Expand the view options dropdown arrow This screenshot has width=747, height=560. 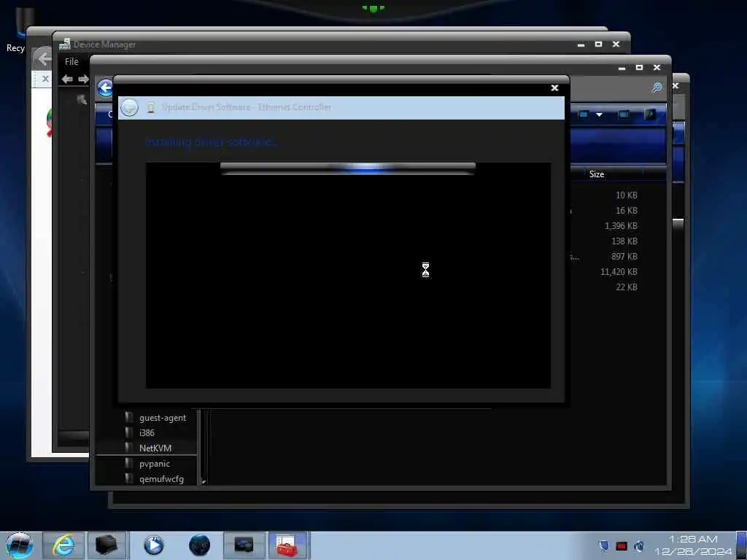point(600,114)
